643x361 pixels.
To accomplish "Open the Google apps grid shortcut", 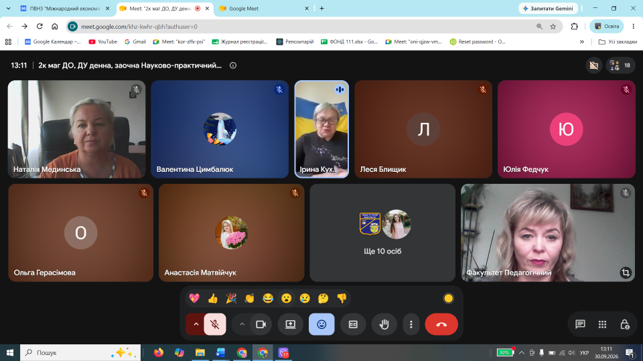I will pos(8,41).
